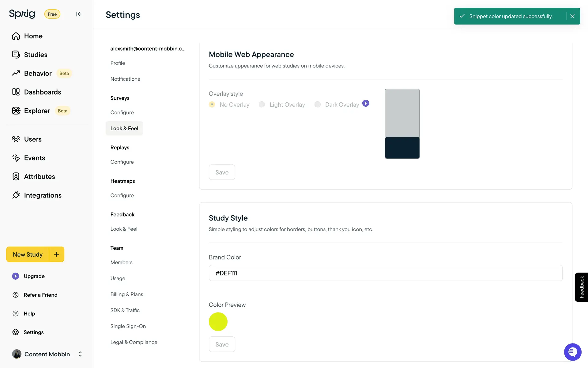Screen dimensions: 588x368
Task: Click the Brand Color hex input field
Action: [x=385, y=273]
